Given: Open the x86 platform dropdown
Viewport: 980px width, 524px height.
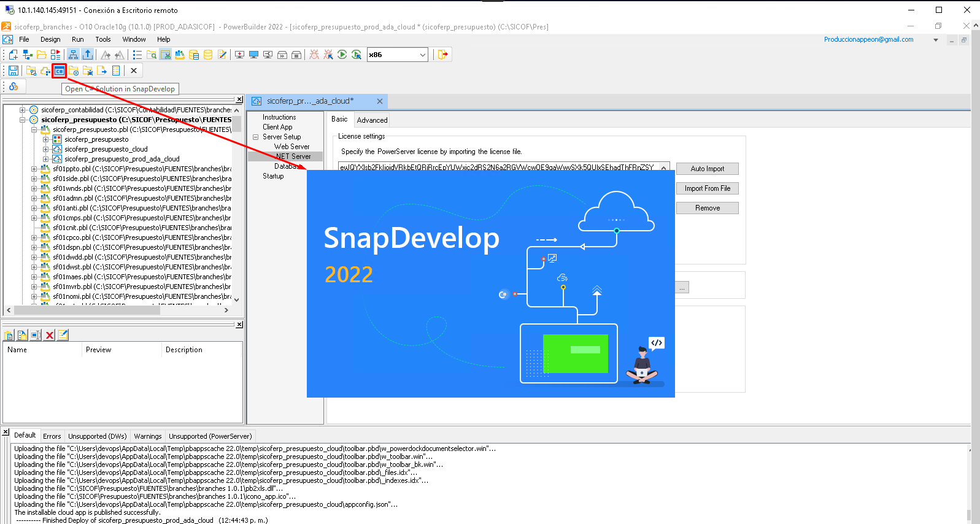Looking at the screenshot, I should (x=422, y=55).
